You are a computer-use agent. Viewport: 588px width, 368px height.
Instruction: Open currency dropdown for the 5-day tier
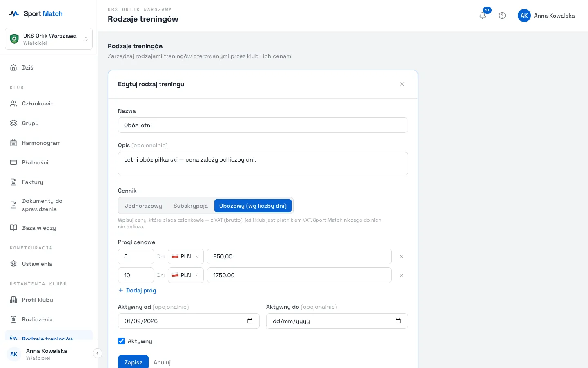(186, 256)
